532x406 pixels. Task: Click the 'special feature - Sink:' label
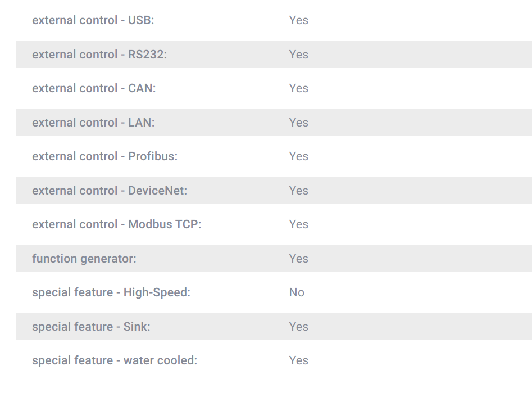(x=91, y=327)
